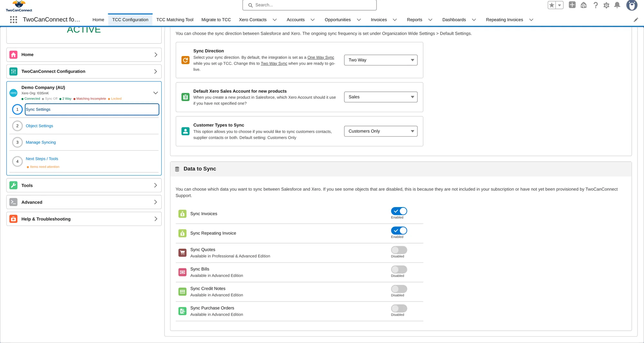Open step 4 Next Steps / Tools link
The image size is (644, 343).
click(42, 159)
